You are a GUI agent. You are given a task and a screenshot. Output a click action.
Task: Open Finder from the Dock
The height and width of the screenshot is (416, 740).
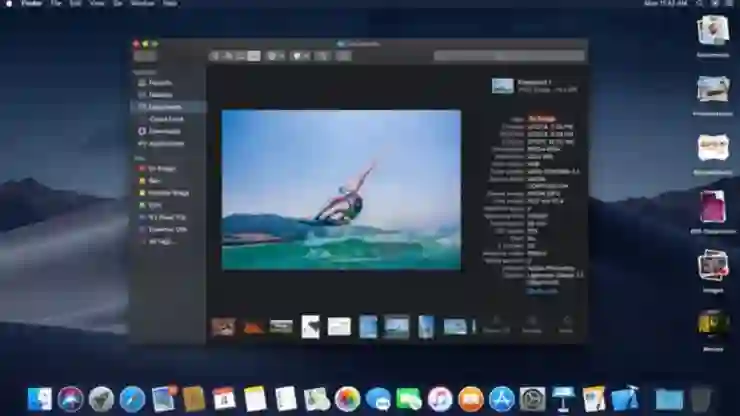(40, 399)
